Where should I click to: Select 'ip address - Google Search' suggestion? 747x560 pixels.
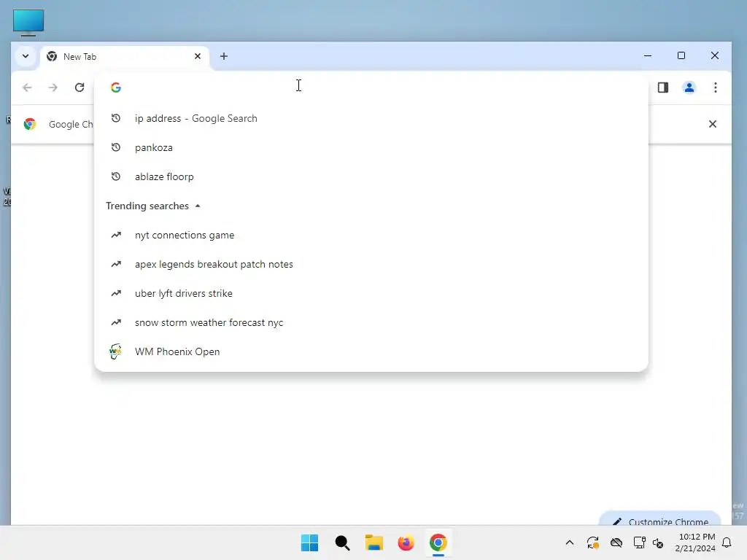click(x=371, y=119)
